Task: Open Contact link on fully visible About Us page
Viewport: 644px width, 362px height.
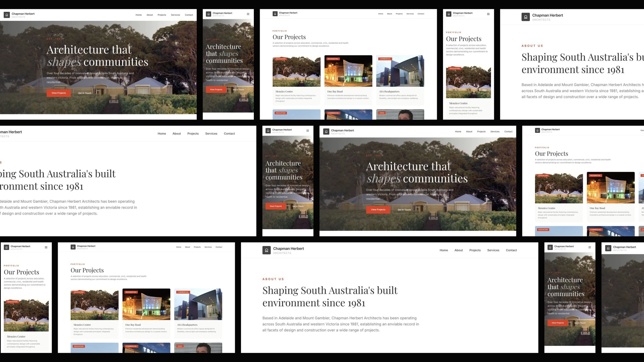Action: click(x=511, y=250)
